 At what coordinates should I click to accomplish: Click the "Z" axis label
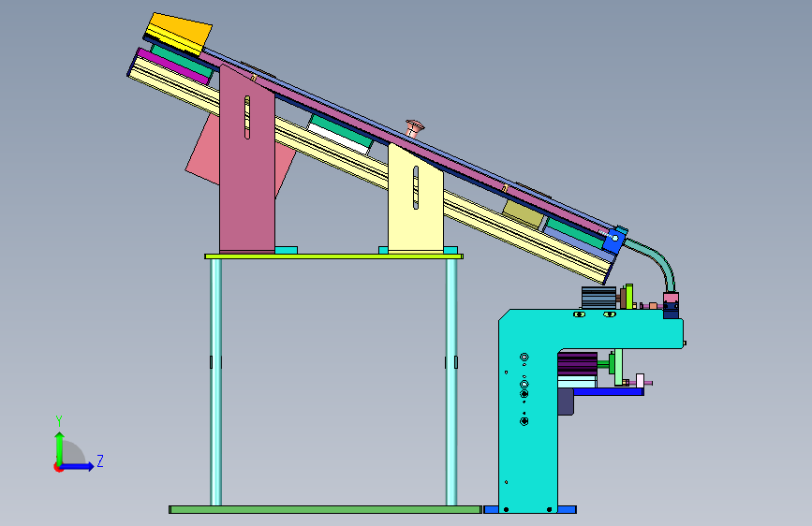(x=100, y=460)
